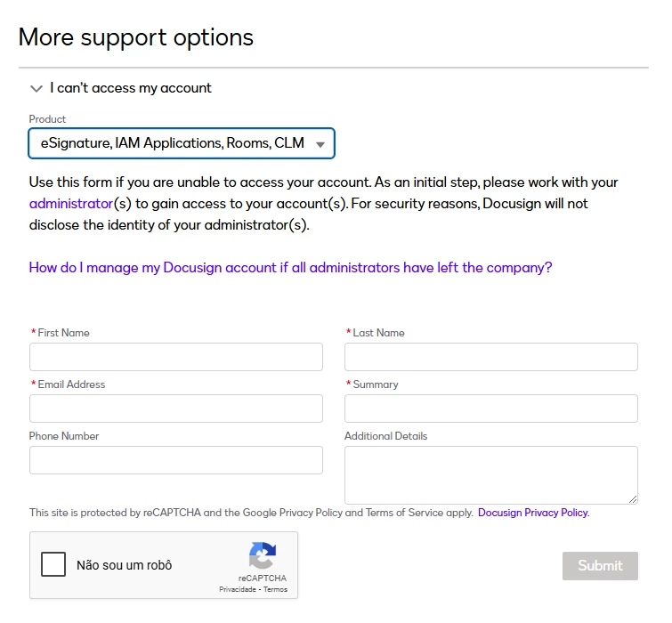Submit the support form
The width and height of the screenshot is (672, 623).
[600, 566]
